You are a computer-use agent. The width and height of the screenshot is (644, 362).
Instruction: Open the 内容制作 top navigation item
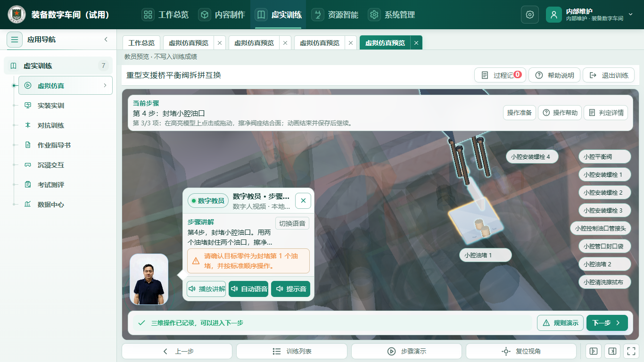[222, 15]
